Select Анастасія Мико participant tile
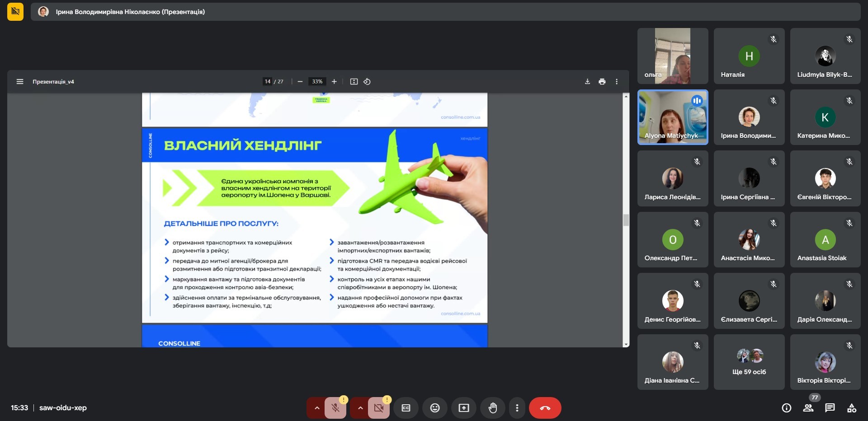This screenshot has width=868, height=421. [749, 240]
